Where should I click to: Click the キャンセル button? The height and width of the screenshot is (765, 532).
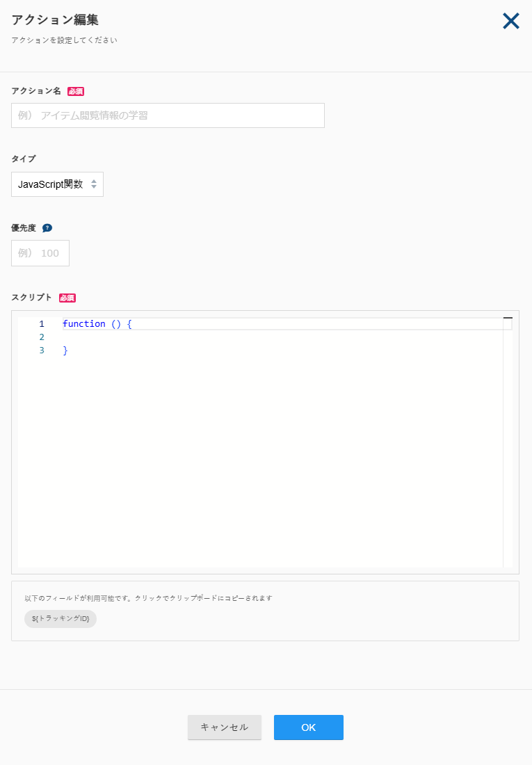click(x=225, y=727)
